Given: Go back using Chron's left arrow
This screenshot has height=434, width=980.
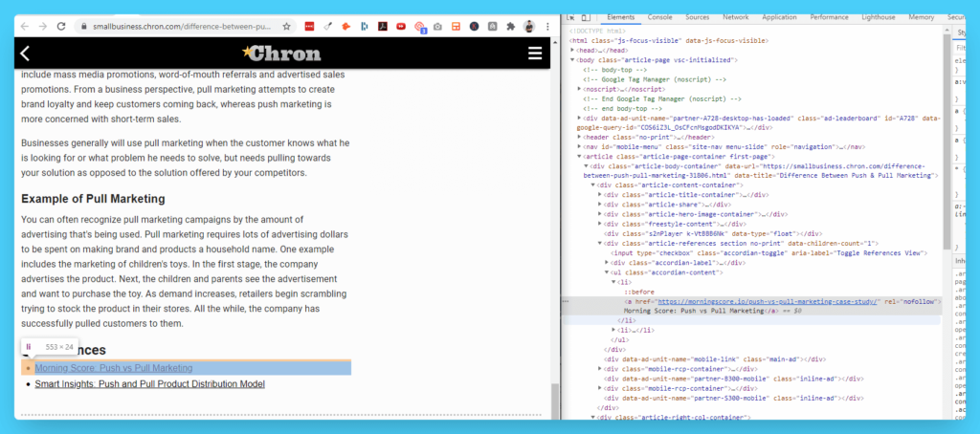Looking at the screenshot, I should coord(25,54).
